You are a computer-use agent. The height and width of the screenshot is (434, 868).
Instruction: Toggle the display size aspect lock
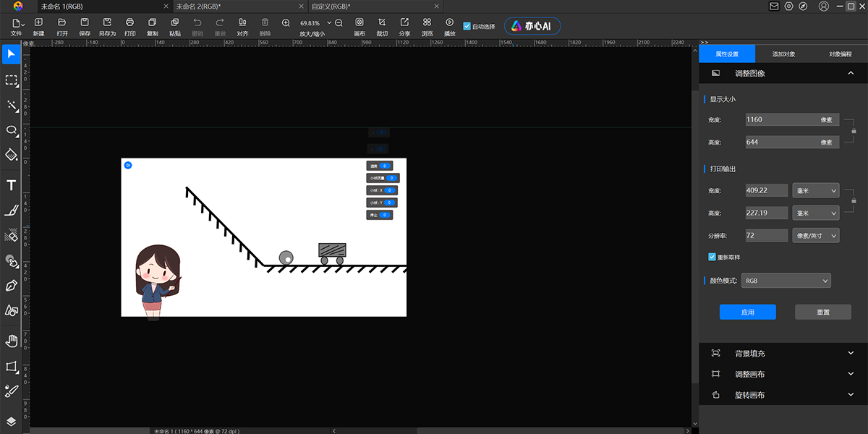pos(854,131)
